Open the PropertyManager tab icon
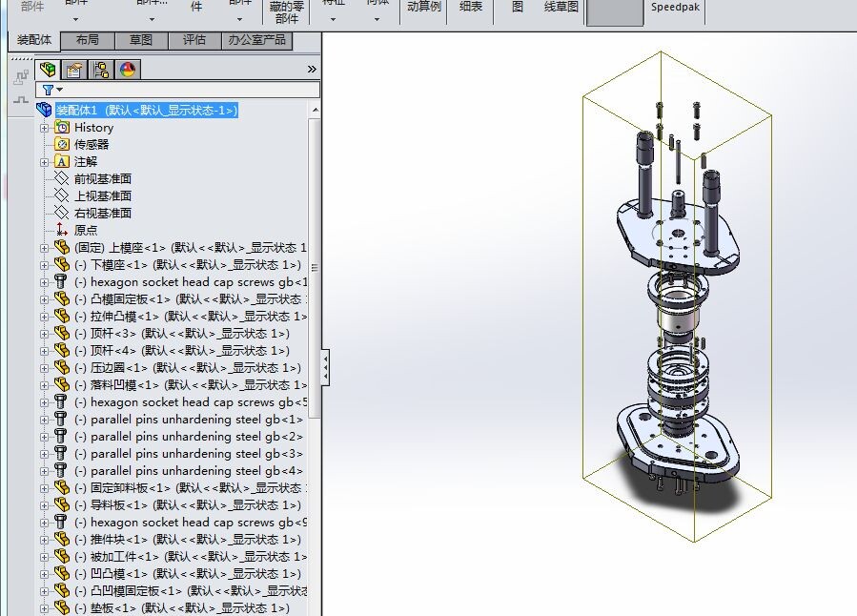 (73, 70)
